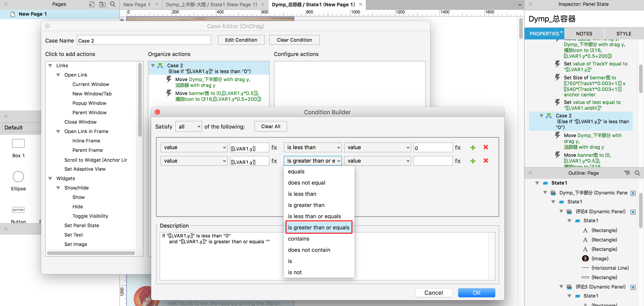Viewport: 644px width, 306px height.
Task: Click the add folder icon in Pages panel
Action: [102, 4]
